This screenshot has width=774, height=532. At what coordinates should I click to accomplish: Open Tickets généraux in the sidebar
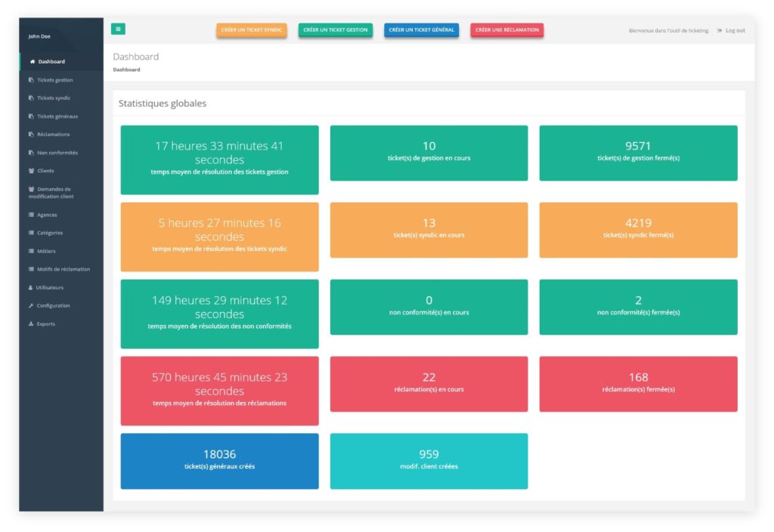click(x=57, y=116)
